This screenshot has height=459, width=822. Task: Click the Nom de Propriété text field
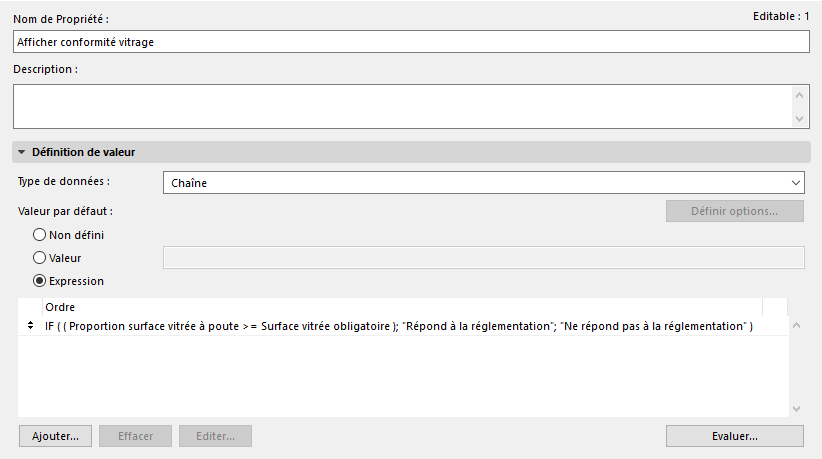pyautogui.click(x=411, y=41)
